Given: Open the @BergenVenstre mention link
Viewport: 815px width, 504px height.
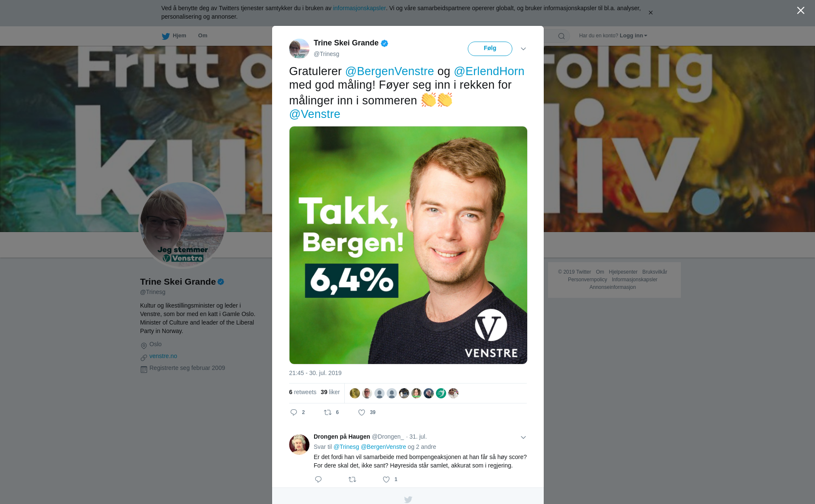Looking at the screenshot, I should pos(389,71).
